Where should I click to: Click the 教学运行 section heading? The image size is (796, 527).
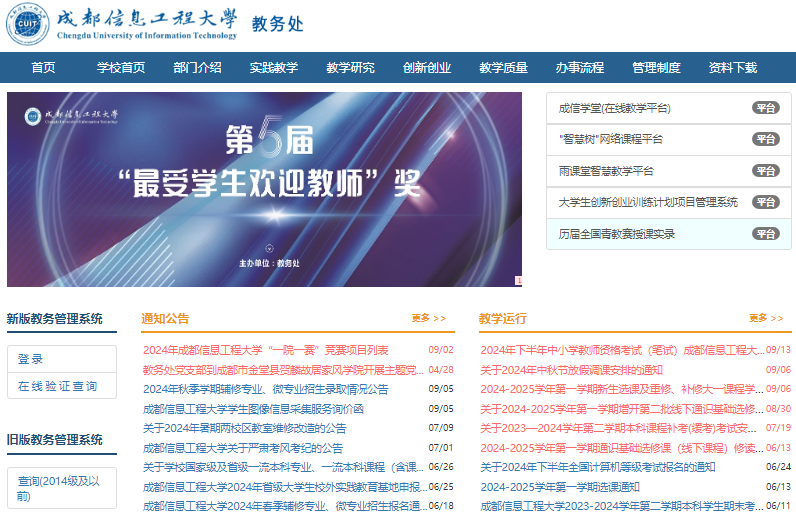click(x=503, y=319)
